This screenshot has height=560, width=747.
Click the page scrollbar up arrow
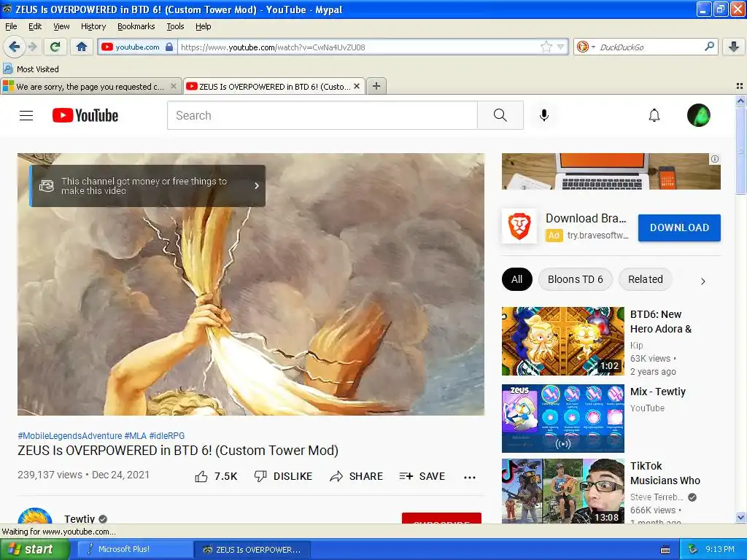[740, 101]
